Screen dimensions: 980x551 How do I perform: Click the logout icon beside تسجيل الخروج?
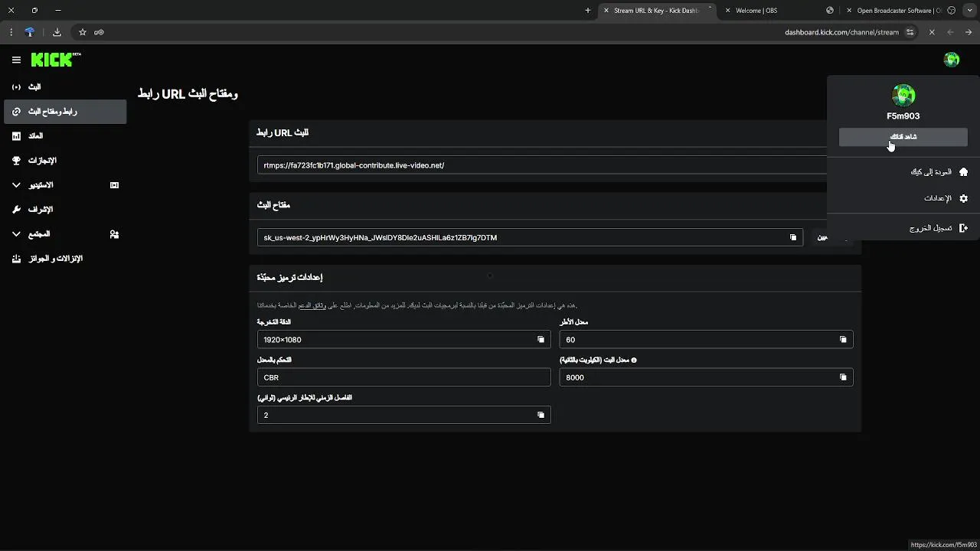tap(963, 228)
